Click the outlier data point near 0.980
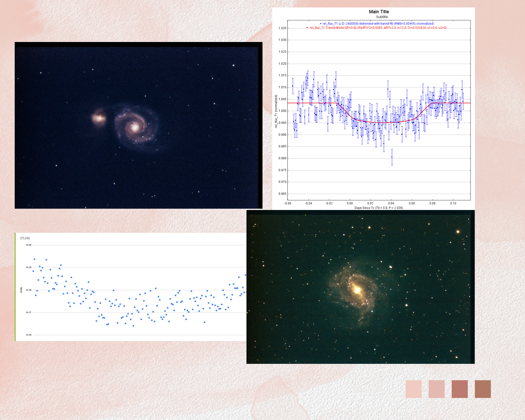This screenshot has height=420, width=525. tap(392, 157)
